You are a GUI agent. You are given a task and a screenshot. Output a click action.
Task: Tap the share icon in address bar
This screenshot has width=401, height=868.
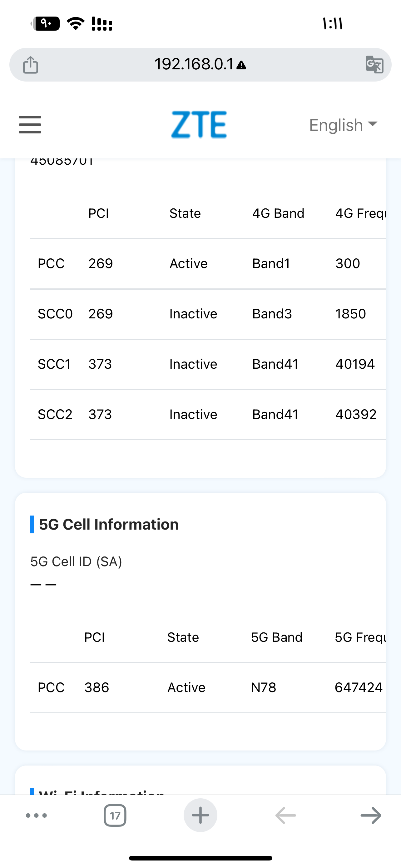pos(30,64)
